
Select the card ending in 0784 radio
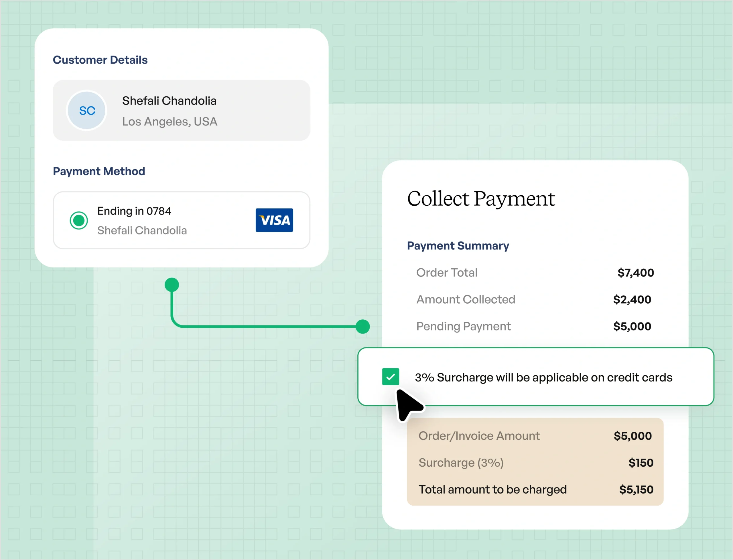79,220
